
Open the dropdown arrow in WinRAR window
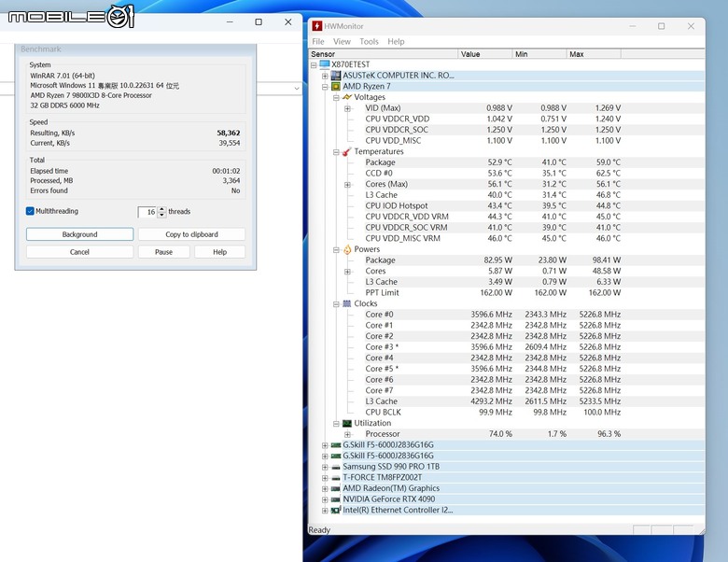(297, 89)
